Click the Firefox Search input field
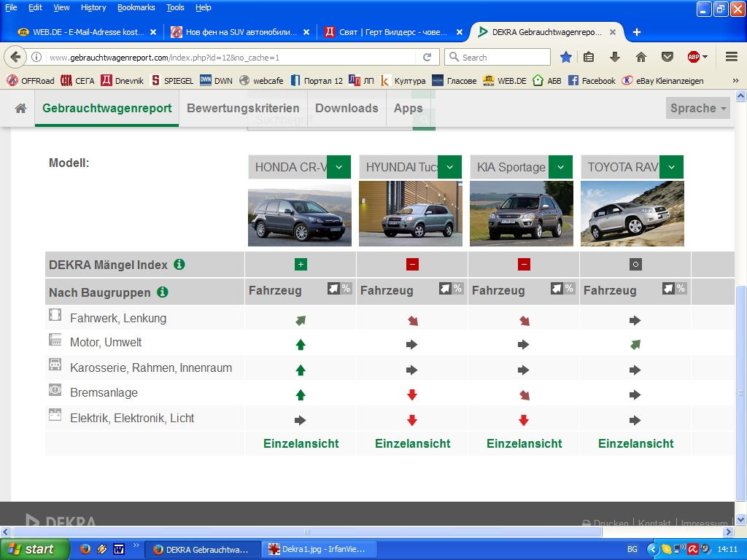The height and width of the screenshot is (560, 747). coord(503,57)
